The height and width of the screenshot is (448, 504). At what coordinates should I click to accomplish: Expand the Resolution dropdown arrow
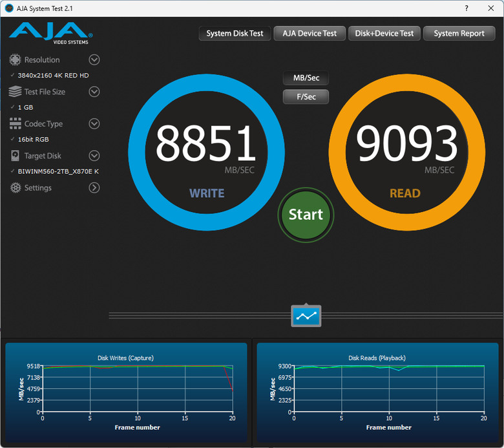(94, 60)
